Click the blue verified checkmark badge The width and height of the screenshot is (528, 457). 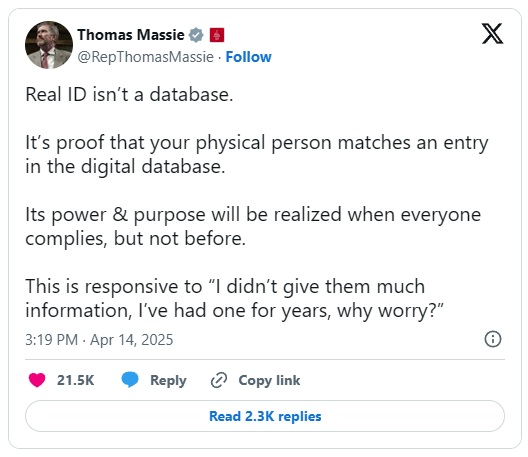196,35
